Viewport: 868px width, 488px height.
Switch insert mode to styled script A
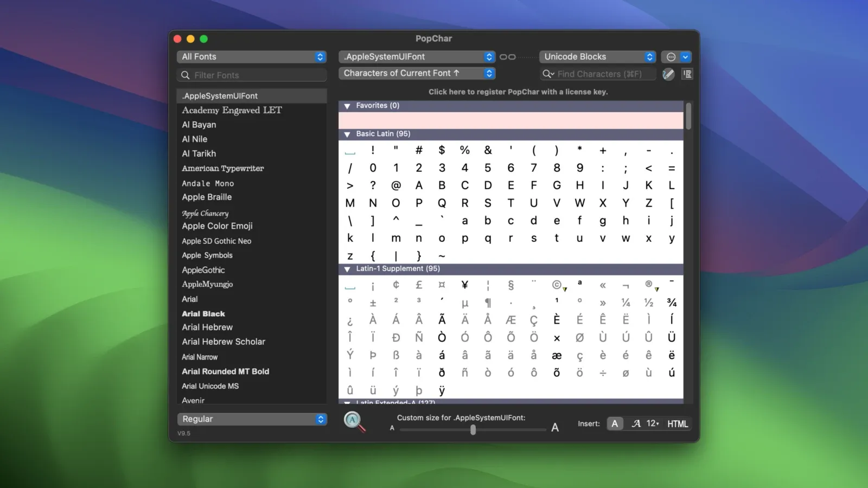tap(636, 424)
